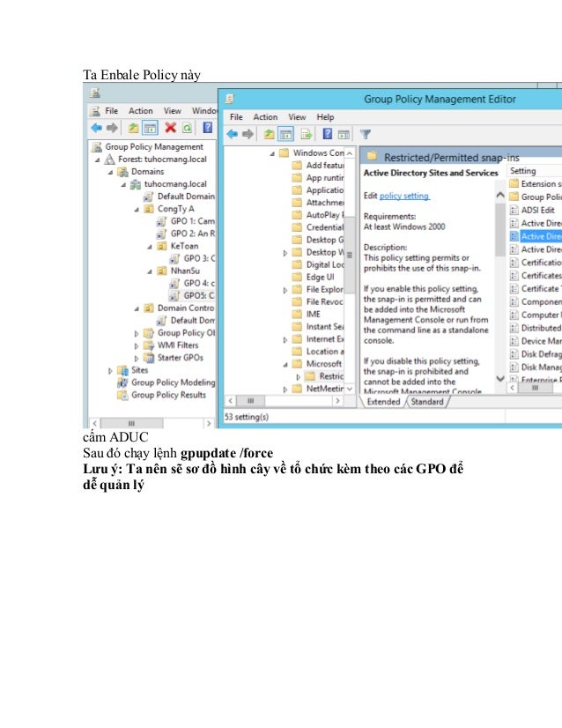Select Default Domain policy under tuhocmang.local
The image size is (562, 728).
(179, 197)
